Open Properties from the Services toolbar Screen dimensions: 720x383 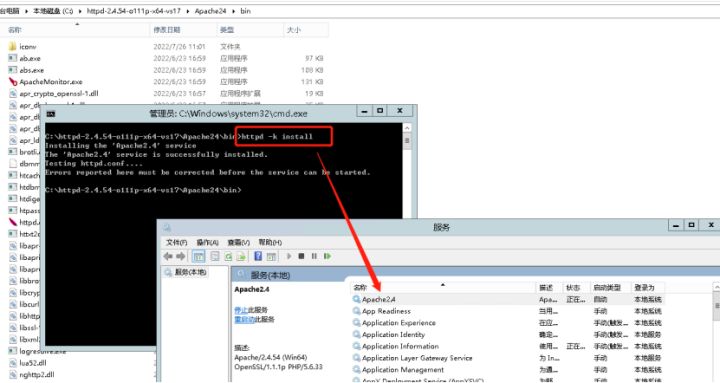pos(214,256)
